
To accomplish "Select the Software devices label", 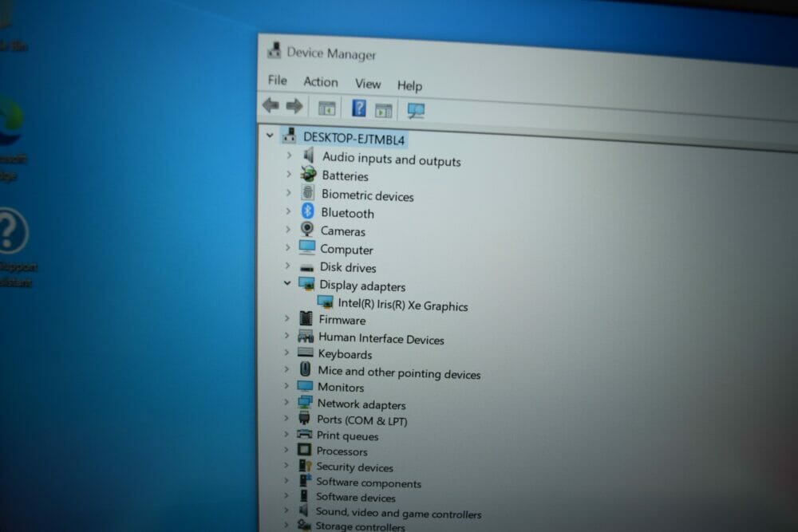I will pyautogui.click(x=355, y=498).
